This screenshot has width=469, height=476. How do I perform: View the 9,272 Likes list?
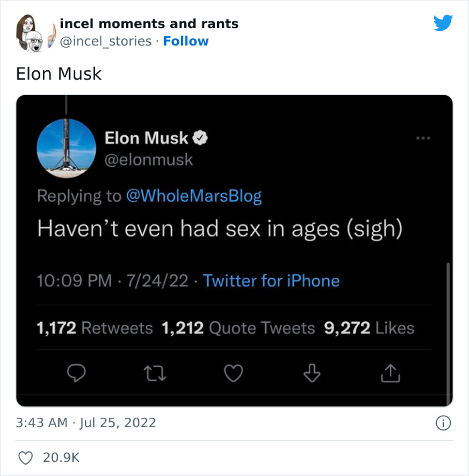click(368, 328)
